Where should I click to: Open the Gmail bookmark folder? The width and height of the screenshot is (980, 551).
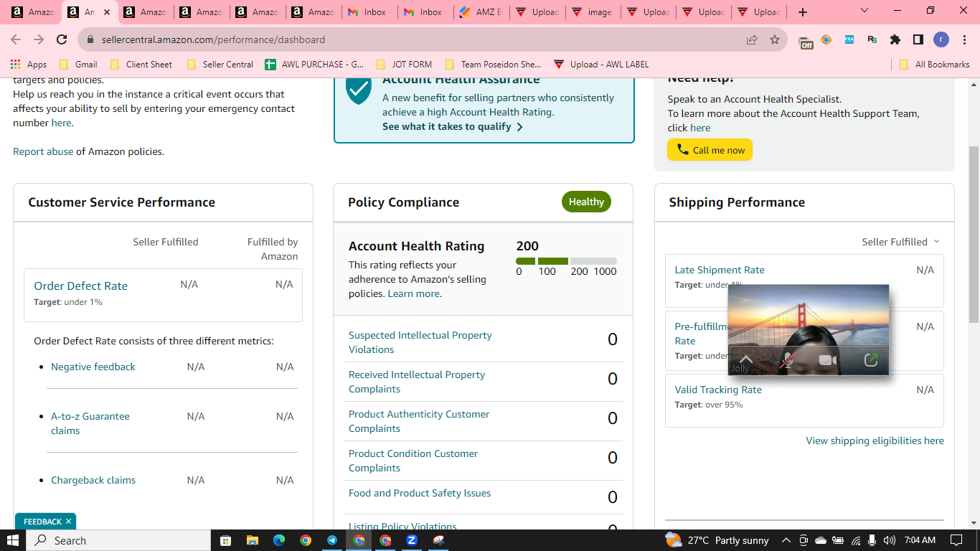78,65
